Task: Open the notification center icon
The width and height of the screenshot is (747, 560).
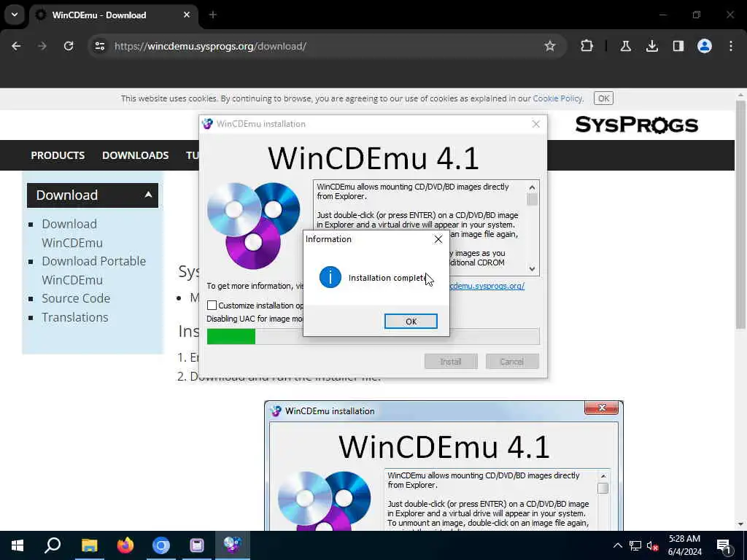Action: (724, 545)
